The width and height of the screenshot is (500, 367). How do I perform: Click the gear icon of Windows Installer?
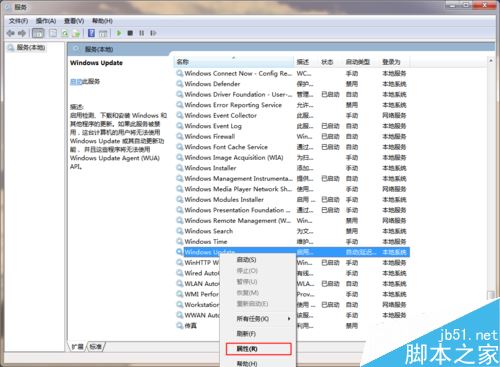(x=180, y=168)
